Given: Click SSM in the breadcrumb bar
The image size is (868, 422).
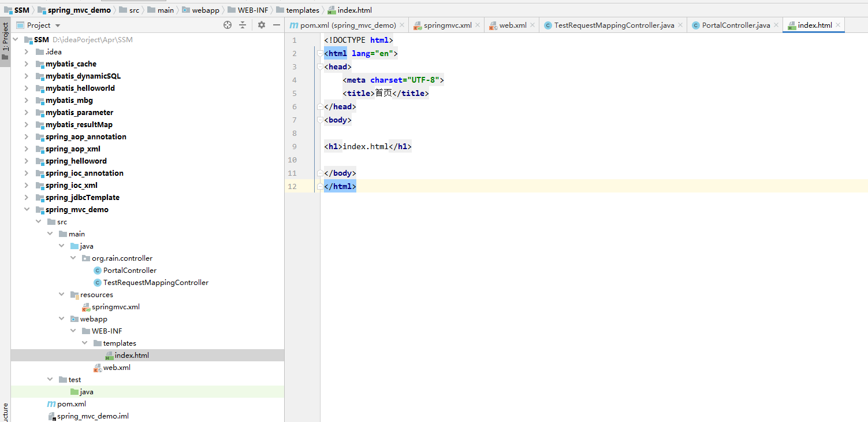Looking at the screenshot, I should pos(17,10).
